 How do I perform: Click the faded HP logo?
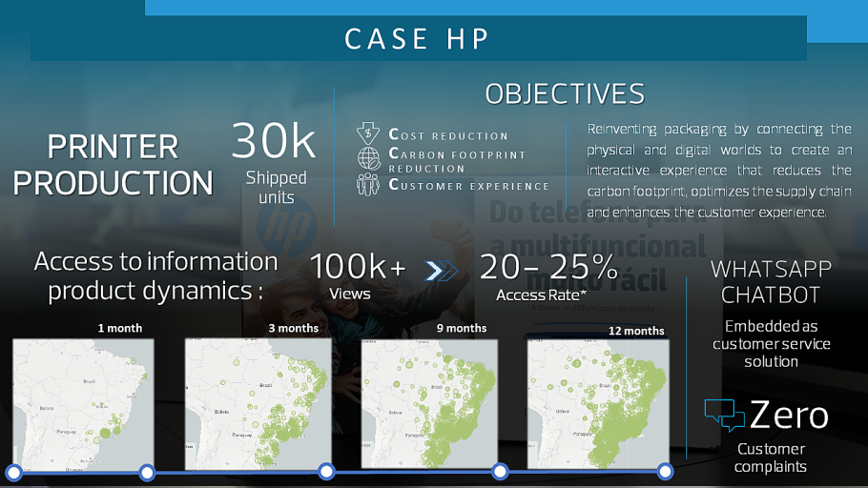click(x=287, y=226)
